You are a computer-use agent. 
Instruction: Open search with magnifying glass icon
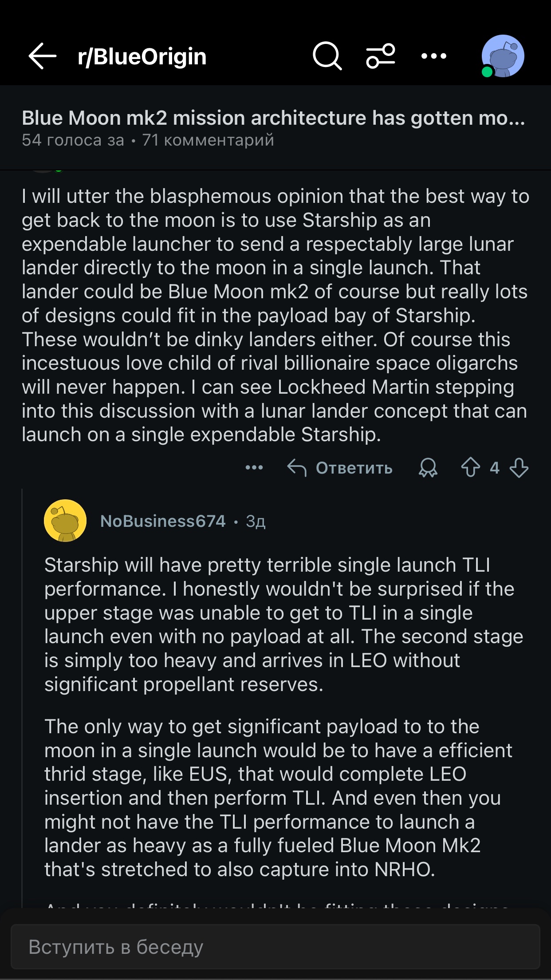pos(327,56)
